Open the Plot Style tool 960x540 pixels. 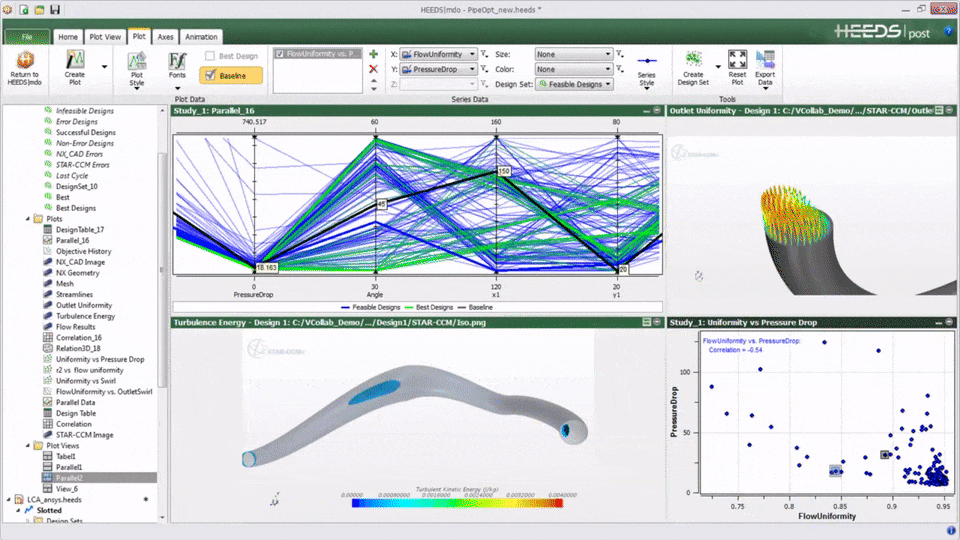[x=137, y=70]
